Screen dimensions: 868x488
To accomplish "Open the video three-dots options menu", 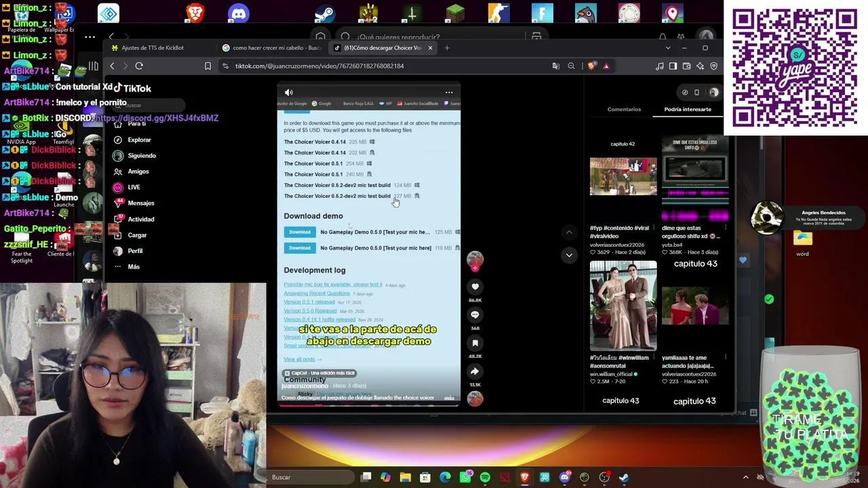I will 449,92.
